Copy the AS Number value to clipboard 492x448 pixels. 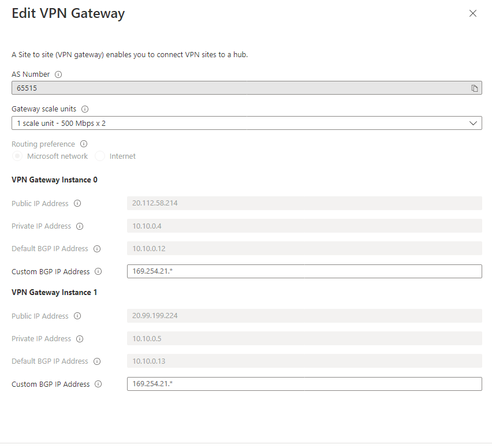(x=475, y=88)
